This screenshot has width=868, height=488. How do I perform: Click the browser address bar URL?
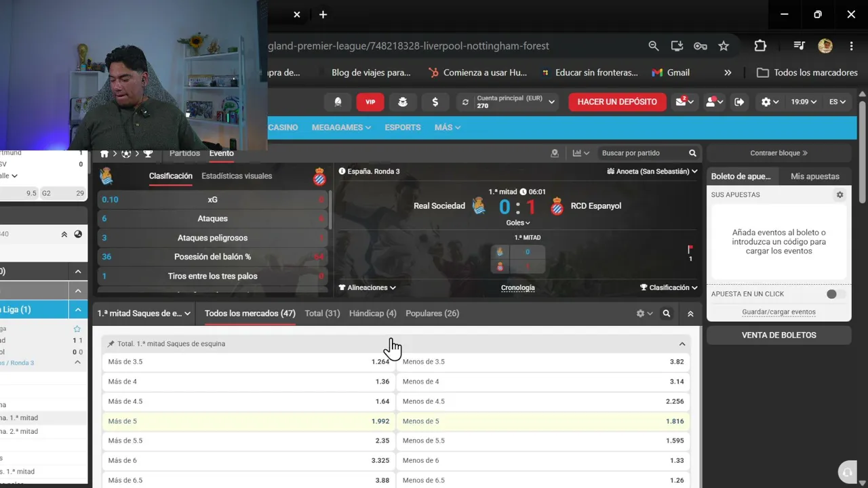(x=408, y=46)
